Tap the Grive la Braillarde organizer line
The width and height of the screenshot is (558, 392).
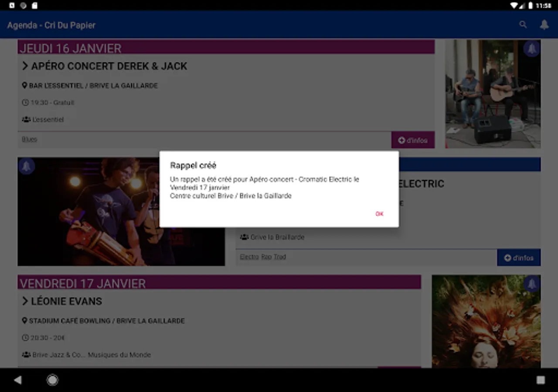click(272, 237)
